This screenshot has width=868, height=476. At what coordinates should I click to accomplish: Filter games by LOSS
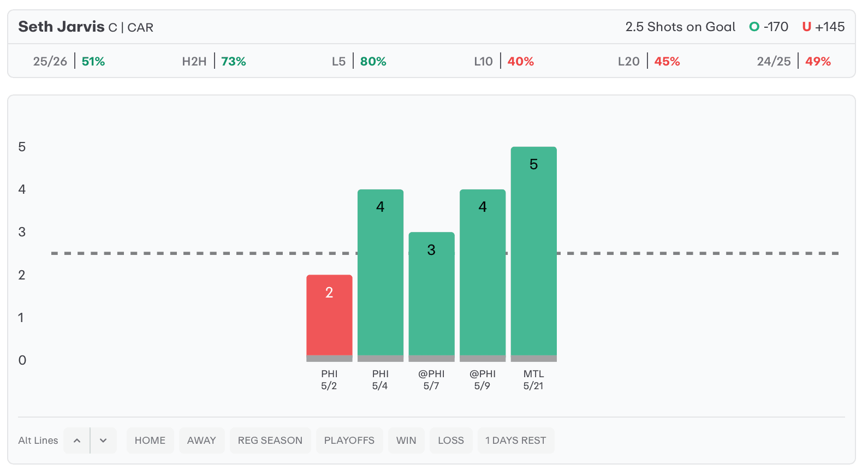[451, 441]
